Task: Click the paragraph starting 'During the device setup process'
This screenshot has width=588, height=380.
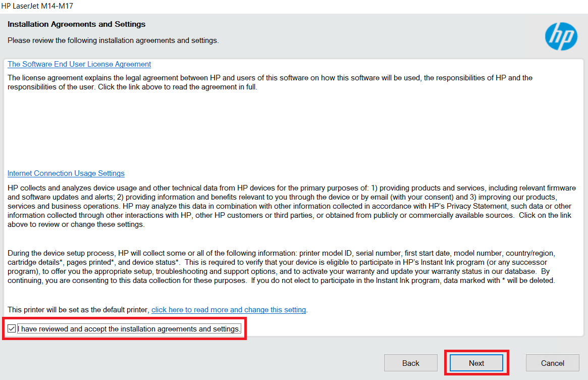Action: click(x=281, y=267)
